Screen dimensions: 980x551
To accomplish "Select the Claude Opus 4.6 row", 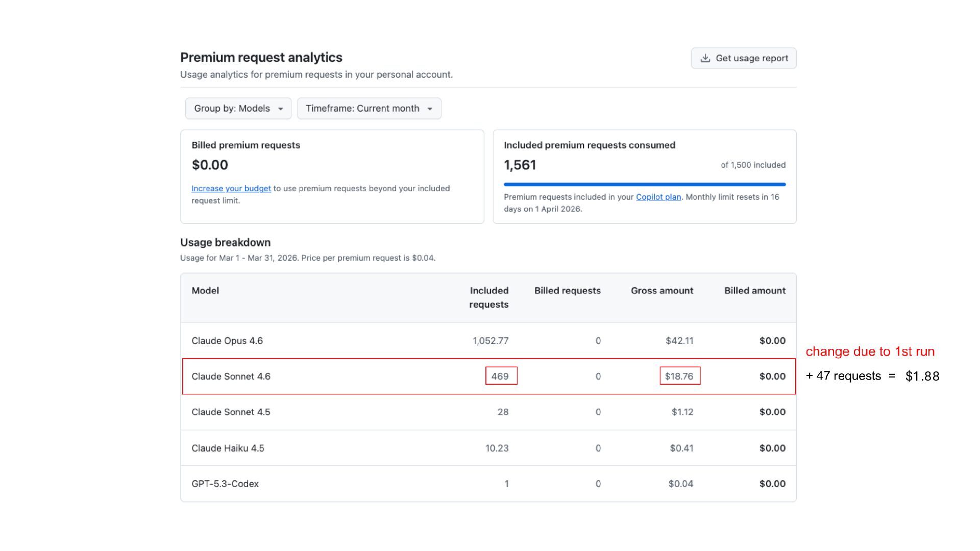I will click(227, 341).
